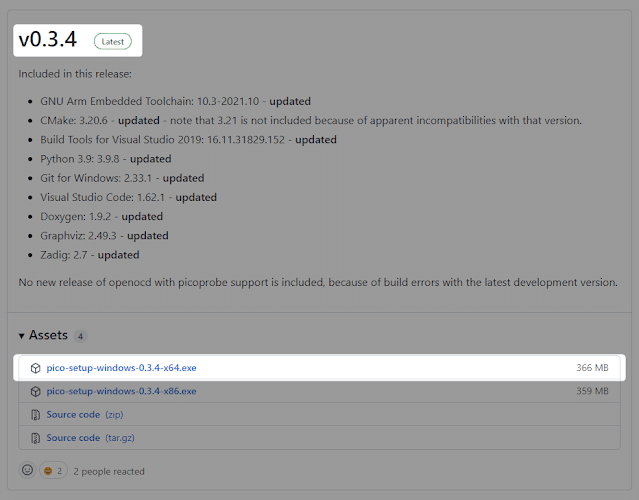
Task: Click the Zadig: 2.7 list item
Action: coord(90,255)
